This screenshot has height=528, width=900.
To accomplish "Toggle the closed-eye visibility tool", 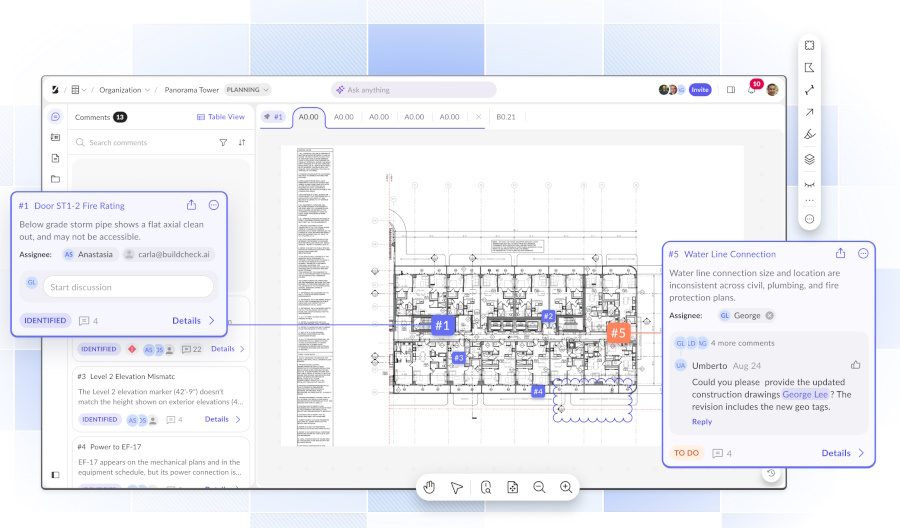I will pyautogui.click(x=810, y=184).
